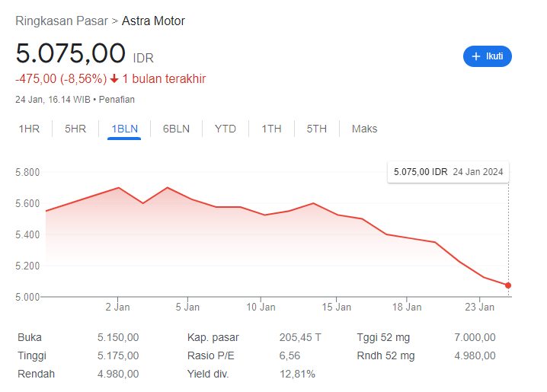Screen dimensions: 547x392
Task: Click the market cap value 205,45 T
Action: (x=300, y=337)
